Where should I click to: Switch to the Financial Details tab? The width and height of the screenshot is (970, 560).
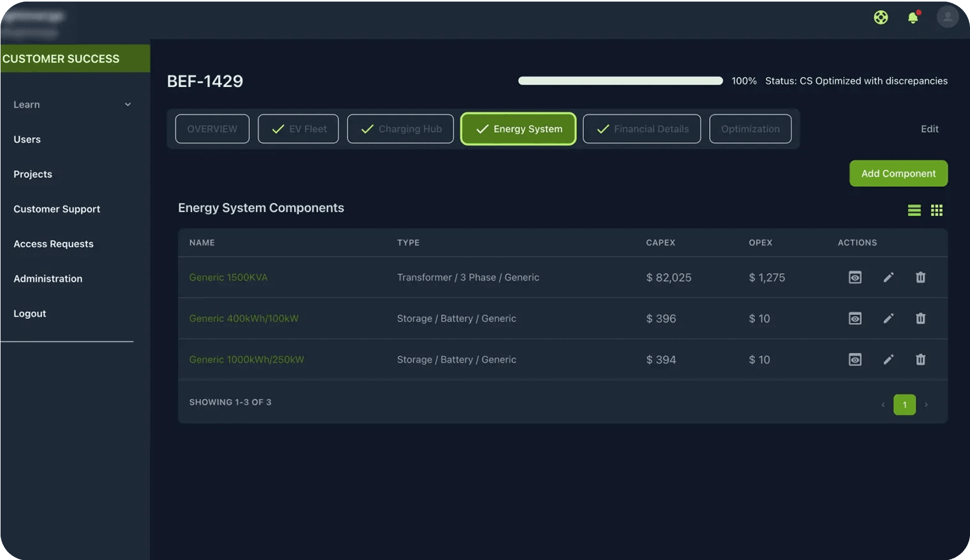(x=641, y=129)
